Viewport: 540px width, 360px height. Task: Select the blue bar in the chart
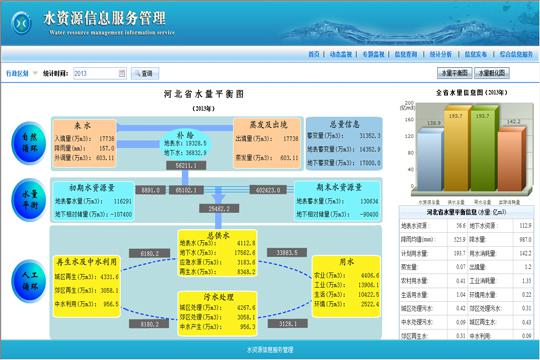430,160
